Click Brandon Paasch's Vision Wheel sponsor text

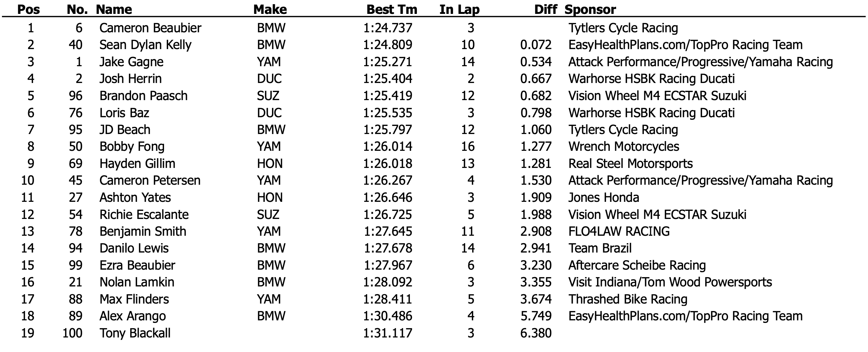coord(657,96)
